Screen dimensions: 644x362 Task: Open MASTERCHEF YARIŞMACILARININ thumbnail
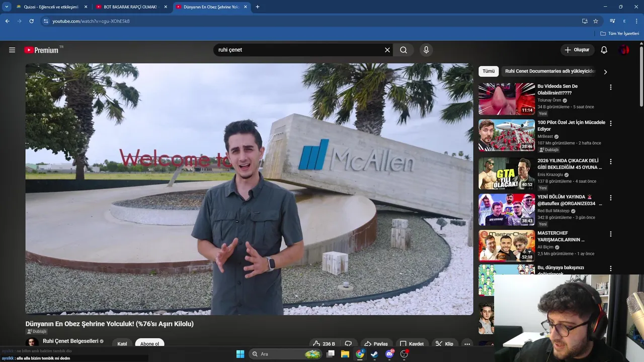point(507,246)
